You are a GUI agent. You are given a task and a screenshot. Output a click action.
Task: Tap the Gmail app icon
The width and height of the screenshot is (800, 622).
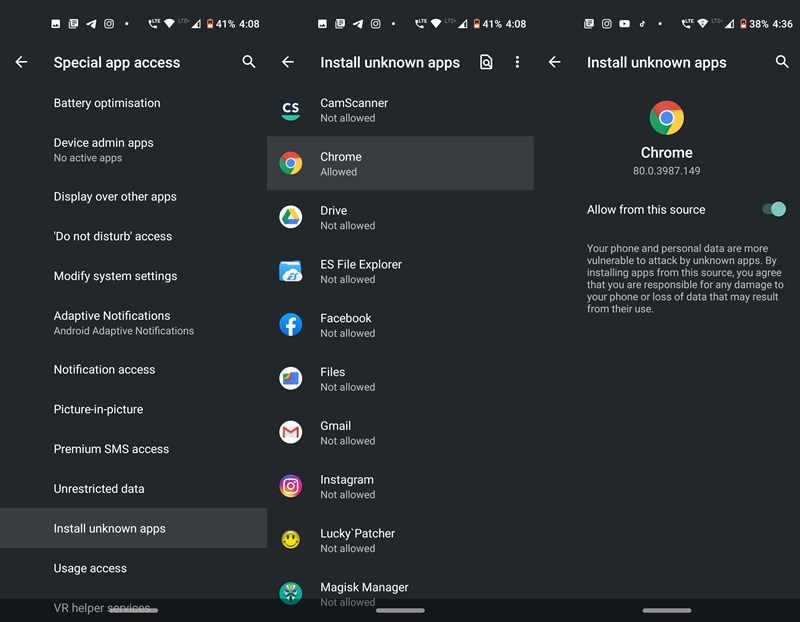click(x=290, y=432)
